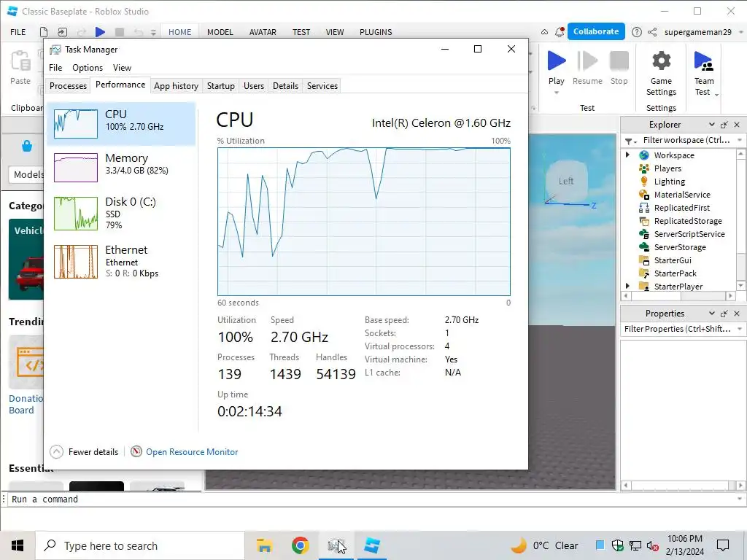The image size is (747, 560).
Task: Select StarterGui in the Explorer
Action: pyautogui.click(x=672, y=260)
